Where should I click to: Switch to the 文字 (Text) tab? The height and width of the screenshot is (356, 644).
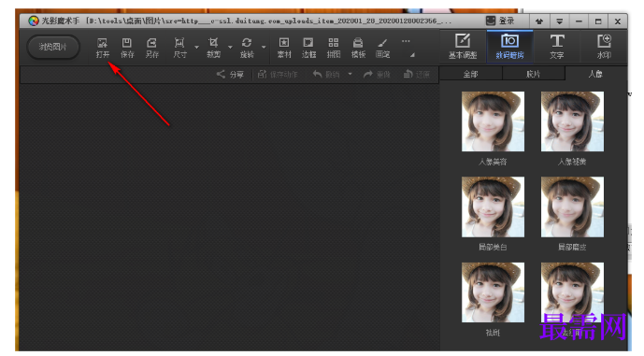(x=557, y=46)
